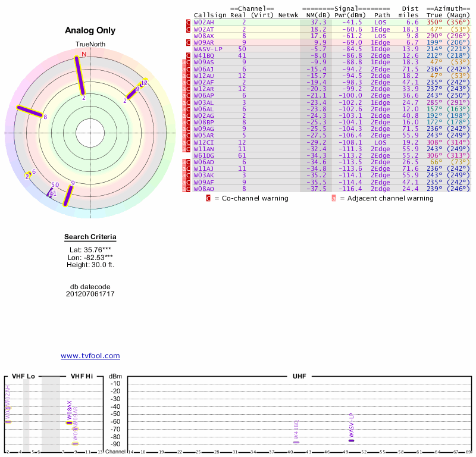Click the channel 8 bar on radar plot

click(30, 112)
